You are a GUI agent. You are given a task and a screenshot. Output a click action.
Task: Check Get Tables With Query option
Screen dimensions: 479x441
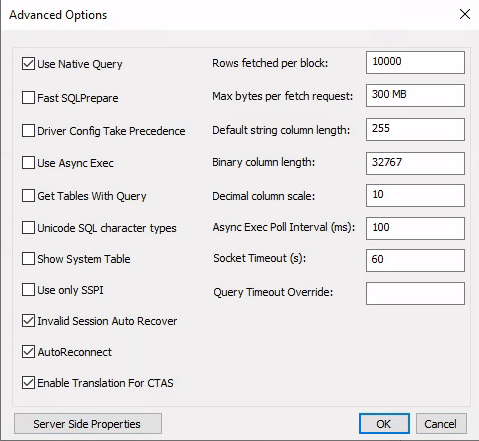click(x=28, y=196)
